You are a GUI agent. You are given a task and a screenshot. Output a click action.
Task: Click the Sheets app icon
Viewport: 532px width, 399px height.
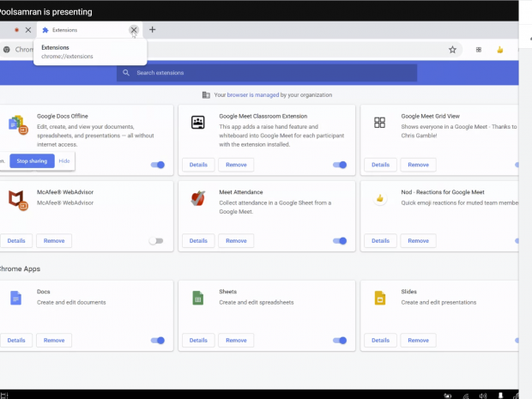[x=197, y=298]
